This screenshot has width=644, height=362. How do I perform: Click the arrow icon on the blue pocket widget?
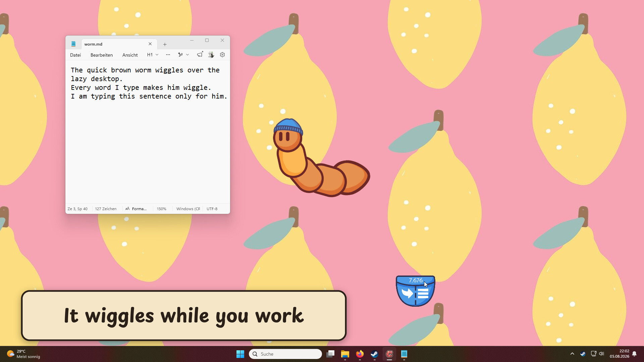407,293
